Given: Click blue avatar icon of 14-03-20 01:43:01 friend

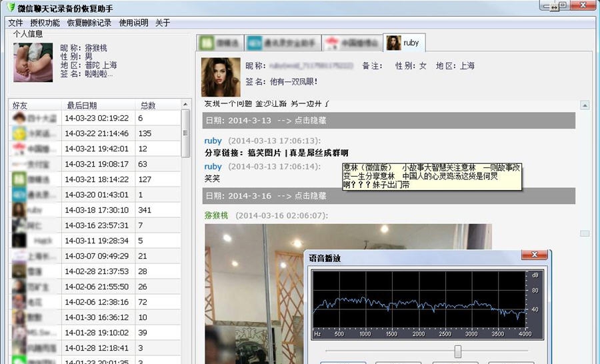Looking at the screenshot, I should 19,195.
